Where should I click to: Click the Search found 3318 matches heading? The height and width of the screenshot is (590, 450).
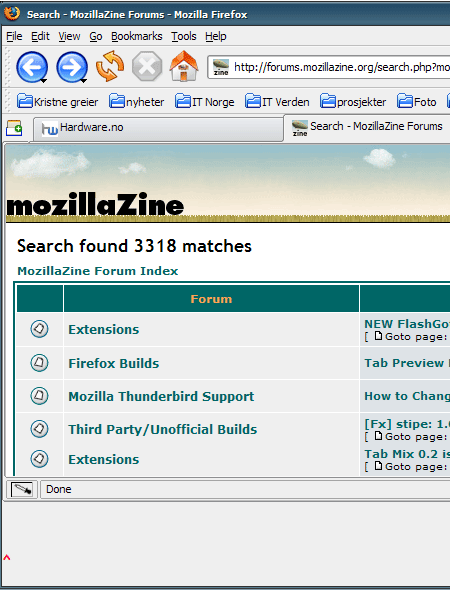[x=134, y=246]
